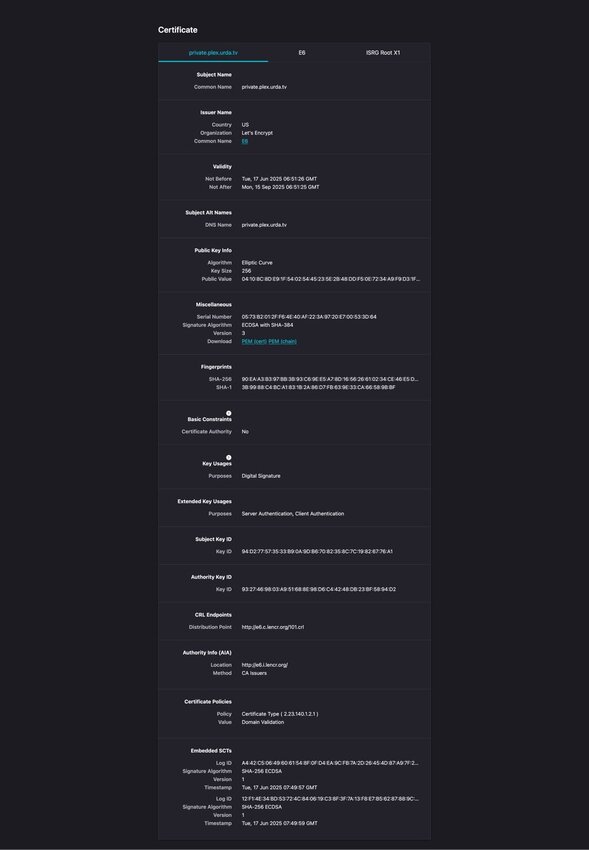589x850 pixels.
Task: Click the first embedded SCT Log ID
Action: [330, 763]
